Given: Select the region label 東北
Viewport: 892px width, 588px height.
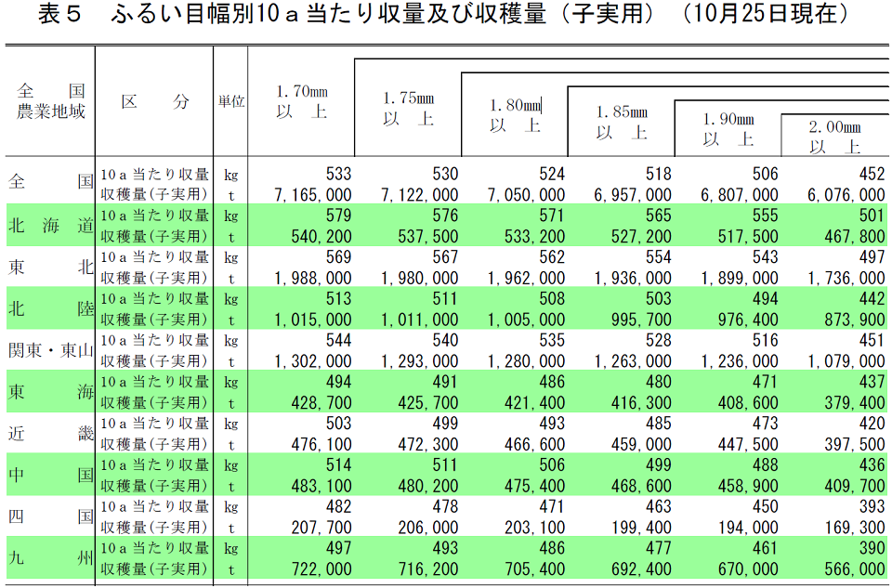Looking at the screenshot, I should tap(50, 267).
